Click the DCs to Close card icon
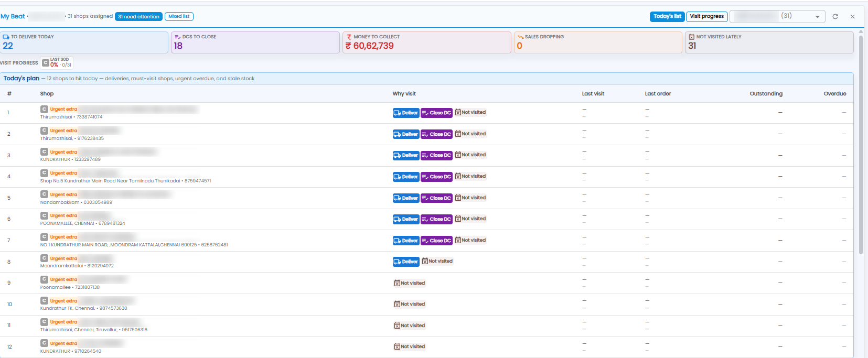 pyautogui.click(x=177, y=37)
